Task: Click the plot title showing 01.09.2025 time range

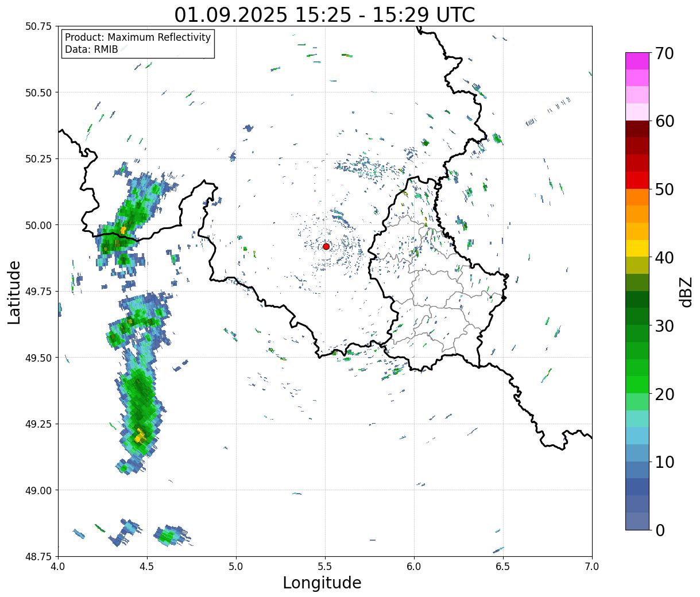Action: pyautogui.click(x=324, y=14)
